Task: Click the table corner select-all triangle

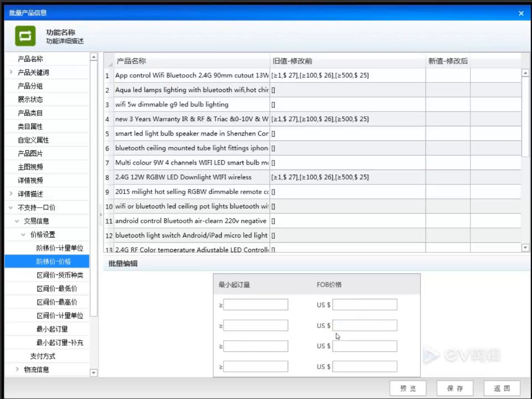Action: [110, 63]
